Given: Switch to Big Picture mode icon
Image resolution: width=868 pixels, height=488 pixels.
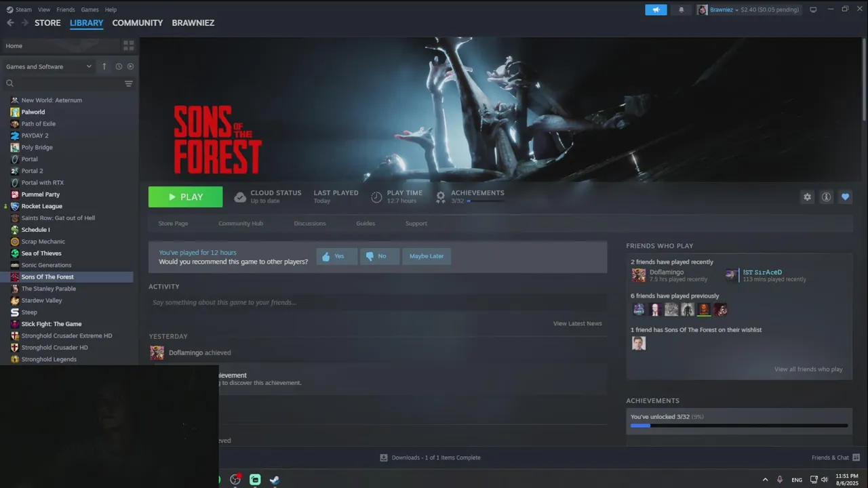Looking at the screenshot, I should tap(813, 9).
